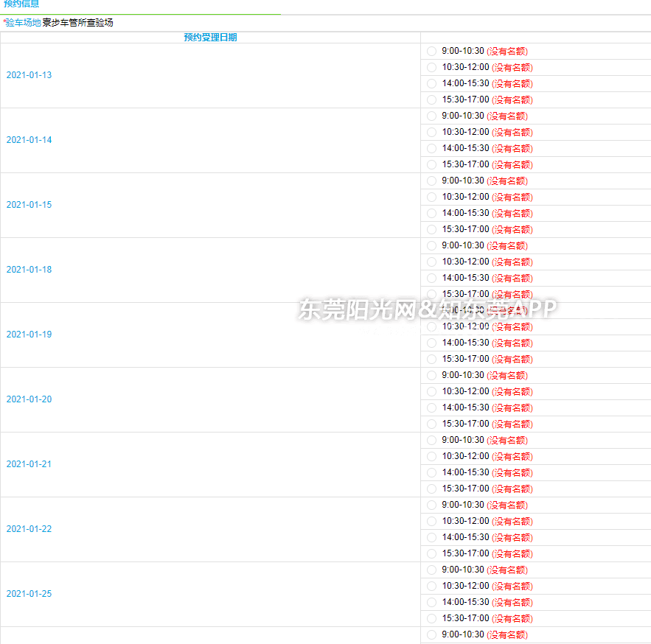Select 14:00-15:30 slot for 2021-01-14
Image resolution: width=651 pixels, height=644 pixels.
(x=432, y=149)
